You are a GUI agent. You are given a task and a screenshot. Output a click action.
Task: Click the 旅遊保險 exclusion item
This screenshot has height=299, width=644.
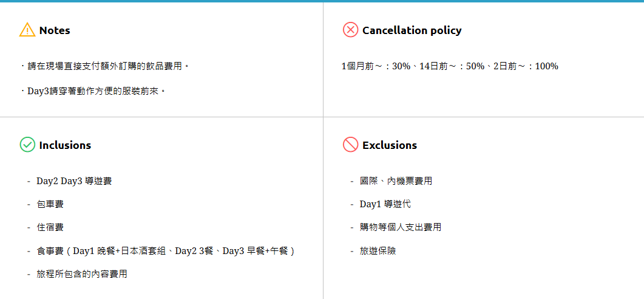[378, 251]
